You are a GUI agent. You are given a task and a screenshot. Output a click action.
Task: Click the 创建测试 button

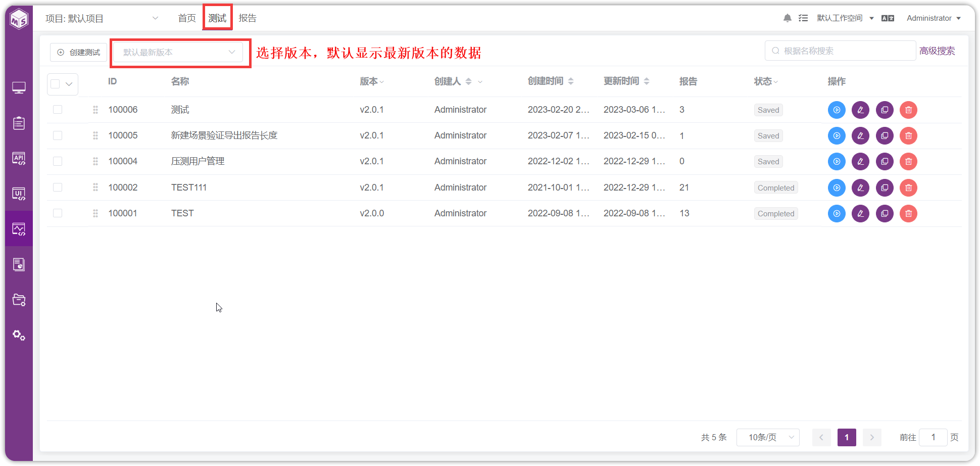point(79,53)
